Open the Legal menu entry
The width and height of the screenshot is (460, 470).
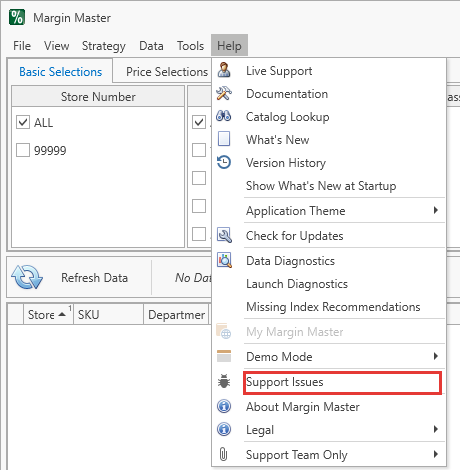click(x=329, y=430)
